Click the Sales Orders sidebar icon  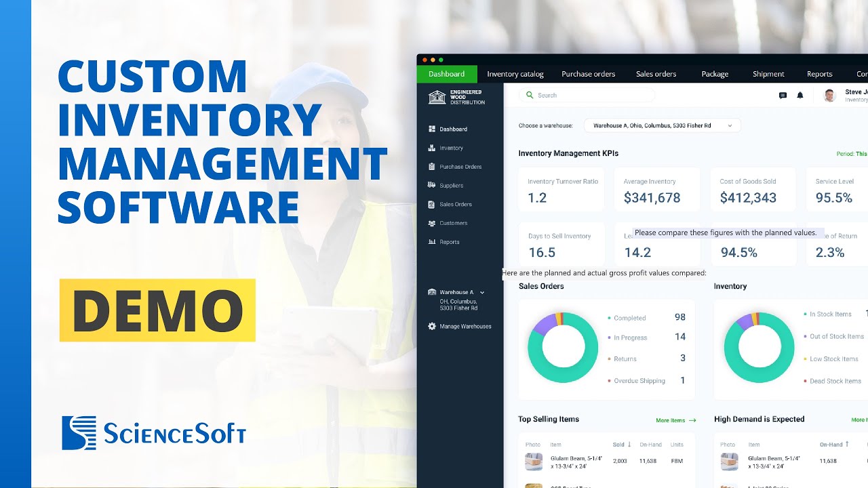click(x=432, y=204)
